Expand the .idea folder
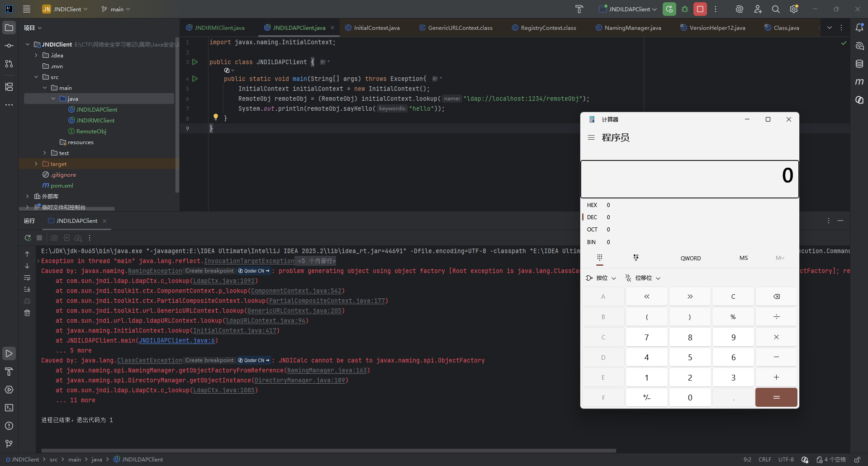868x466 pixels. coord(36,55)
